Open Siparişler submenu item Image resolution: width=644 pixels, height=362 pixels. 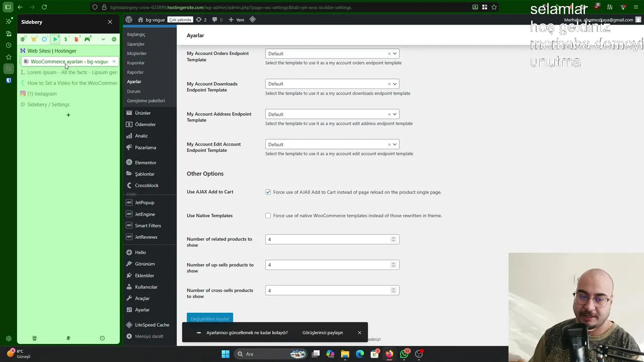135,44
